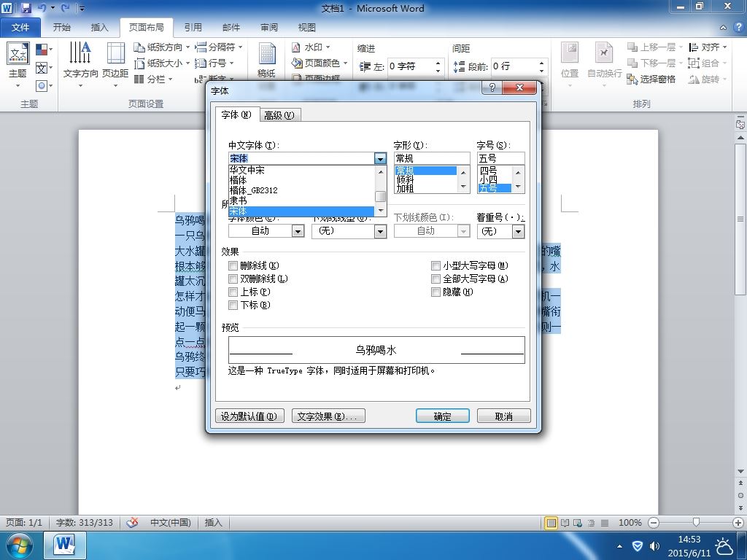This screenshot has height=560, width=747.
Task: Switch to Advanced (高级) tab in Font dialog
Action: pos(279,115)
